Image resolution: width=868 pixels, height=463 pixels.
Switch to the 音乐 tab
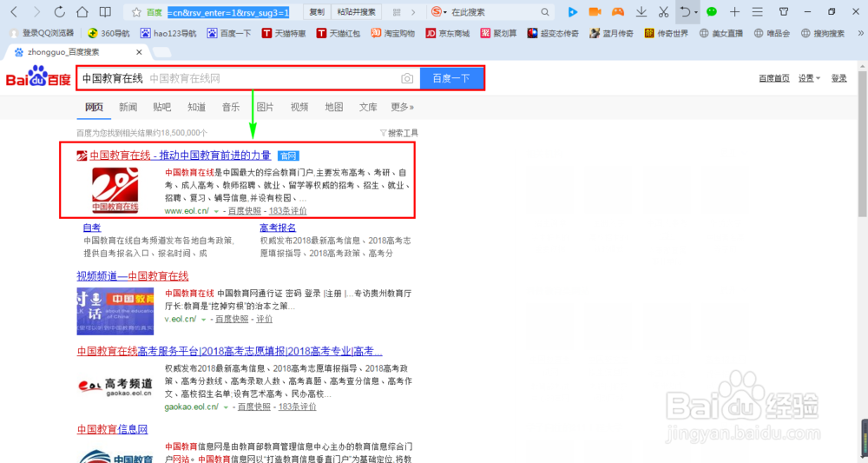(231, 107)
